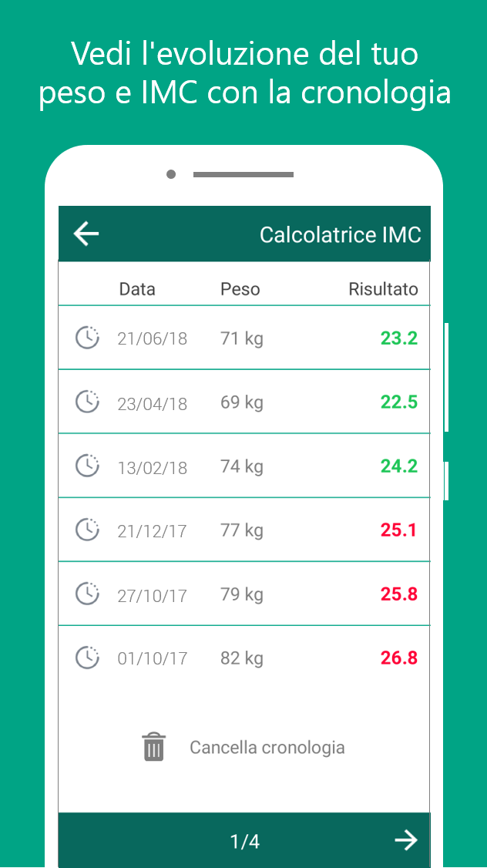The height and width of the screenshot is (868, 487).
Task: Click the clock icon beside 21/12/17
Action: point(87,530)
